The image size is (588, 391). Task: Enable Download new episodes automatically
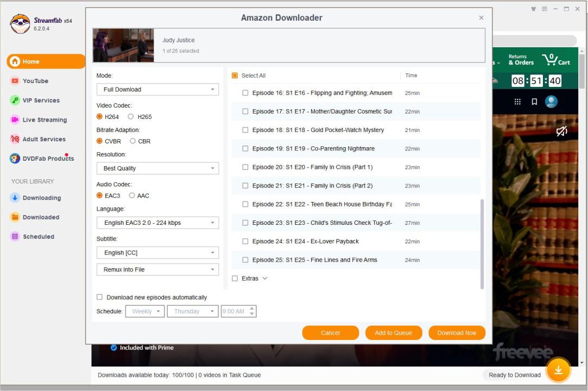pyautogui.click(x=99, y=297)
